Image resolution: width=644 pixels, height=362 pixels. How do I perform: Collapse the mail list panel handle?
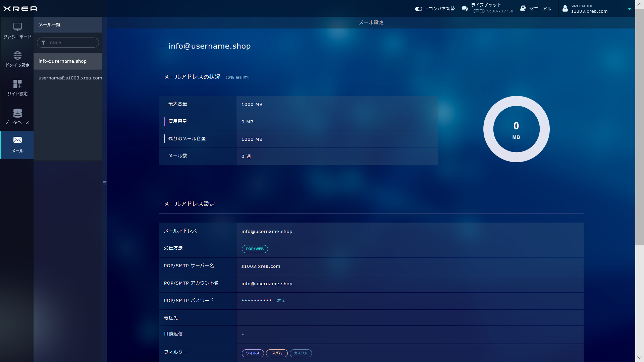[105, 183]
